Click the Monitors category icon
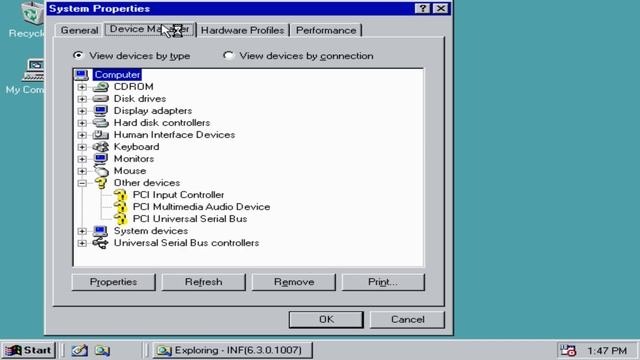Screen dimensions: 640x360 pyautogui.click(x=100, y=158)
